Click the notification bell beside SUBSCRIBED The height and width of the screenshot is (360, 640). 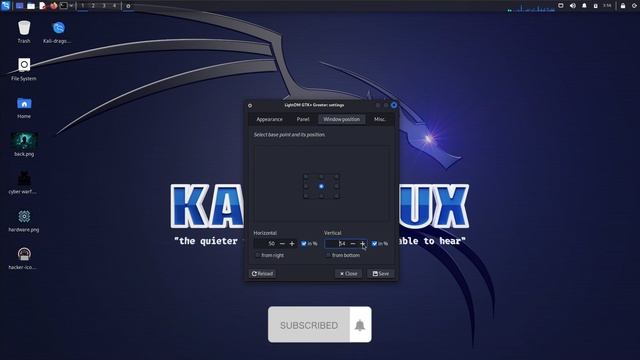[x=360, y=325]
